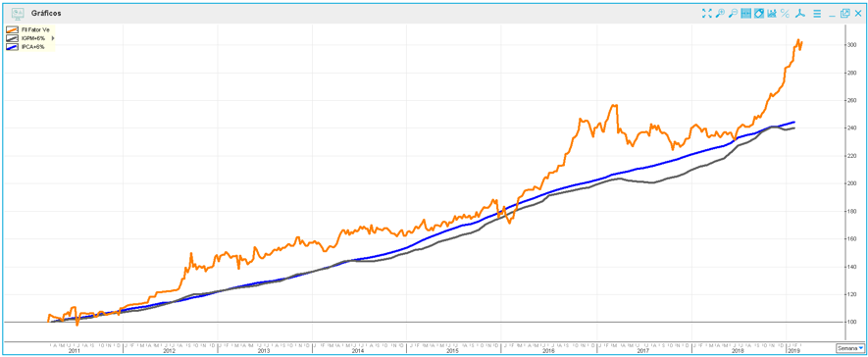Export chart with the PDF icon
Viewport: 868px width, 357px height.
click(x=800, y=14)
